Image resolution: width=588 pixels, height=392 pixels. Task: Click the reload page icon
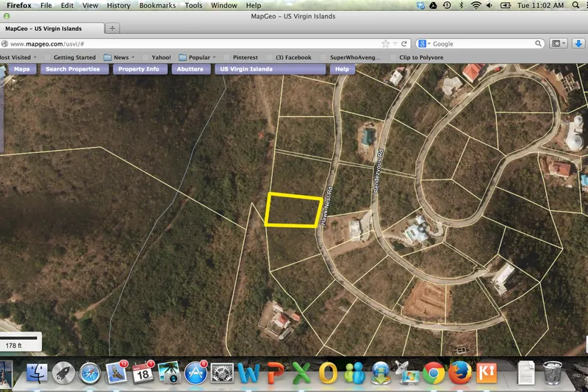(404, 43)
